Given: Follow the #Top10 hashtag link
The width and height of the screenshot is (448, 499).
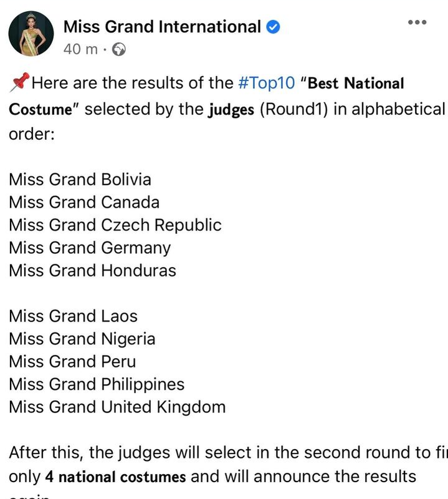Looking at the screenshot, I should point(267,83).
